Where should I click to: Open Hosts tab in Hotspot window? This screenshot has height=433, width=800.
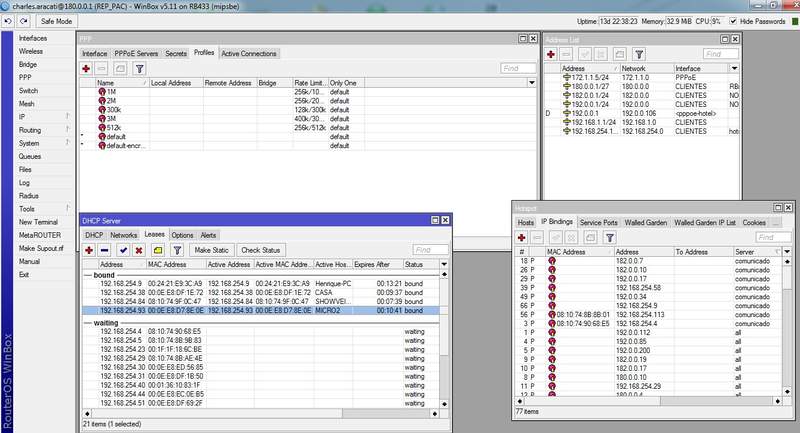526,223
